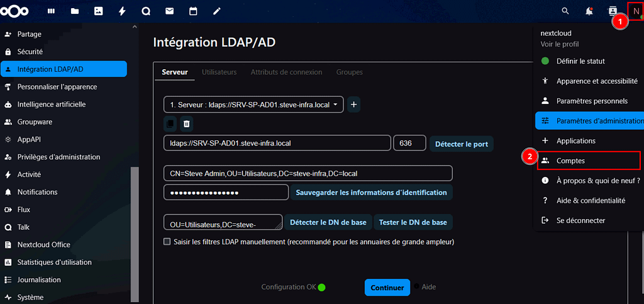Open the notifications bell icon
Image resolution: width=644 pixels, height=304 pixels.
[589, 11]
